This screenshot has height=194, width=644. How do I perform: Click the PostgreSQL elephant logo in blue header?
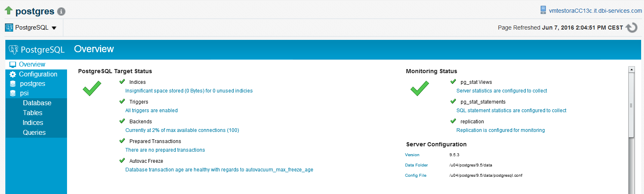(x=14, y=50)
